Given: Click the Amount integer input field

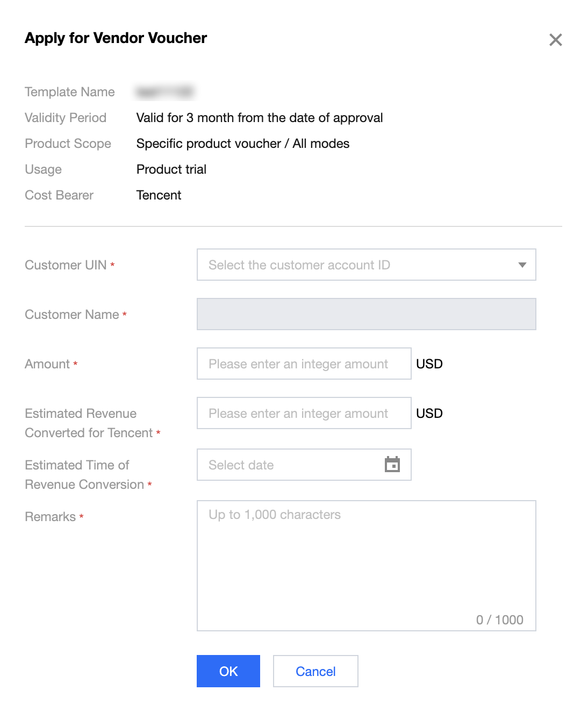Looking at the screenshot, I should click(304, 364).
